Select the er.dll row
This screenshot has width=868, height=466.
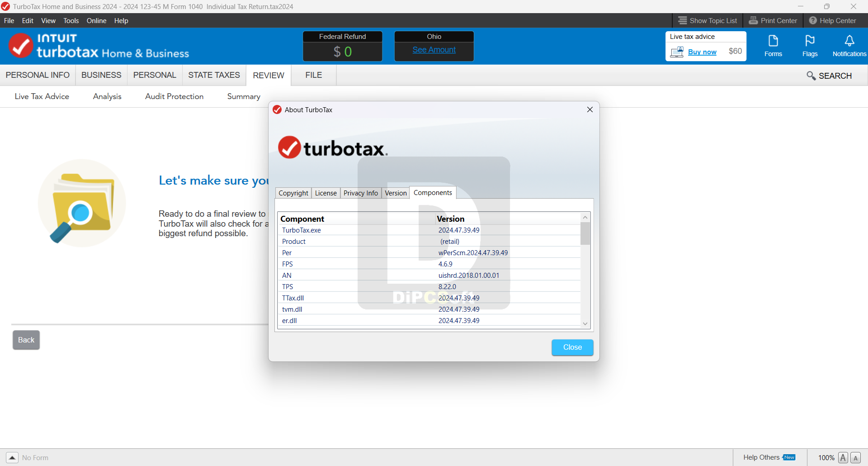pyautogui.click(x=429, y=320)
